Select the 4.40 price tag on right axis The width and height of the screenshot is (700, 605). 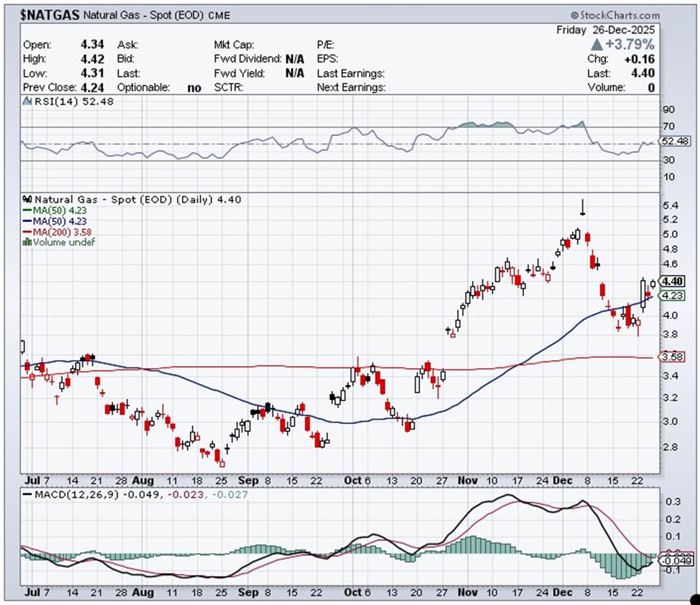click(x=672, y=281)
